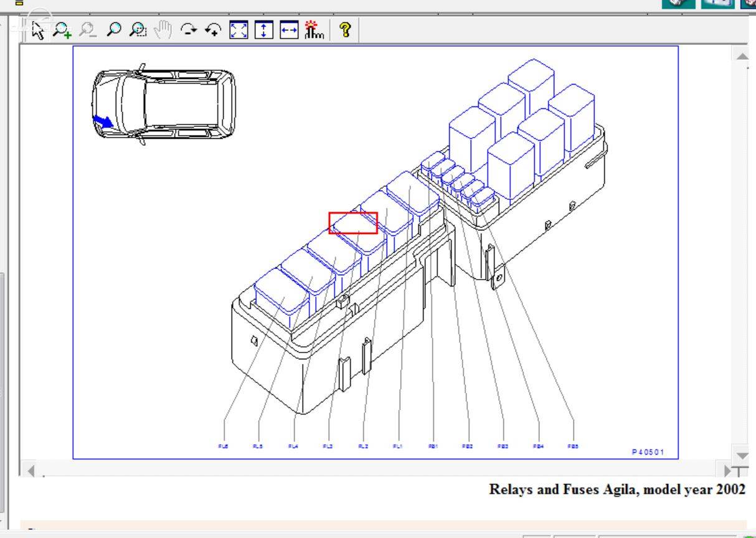Viewport: 756px width, 538px height.
Task: Click the FL2 label under the diagram
Action: point(363,446)
